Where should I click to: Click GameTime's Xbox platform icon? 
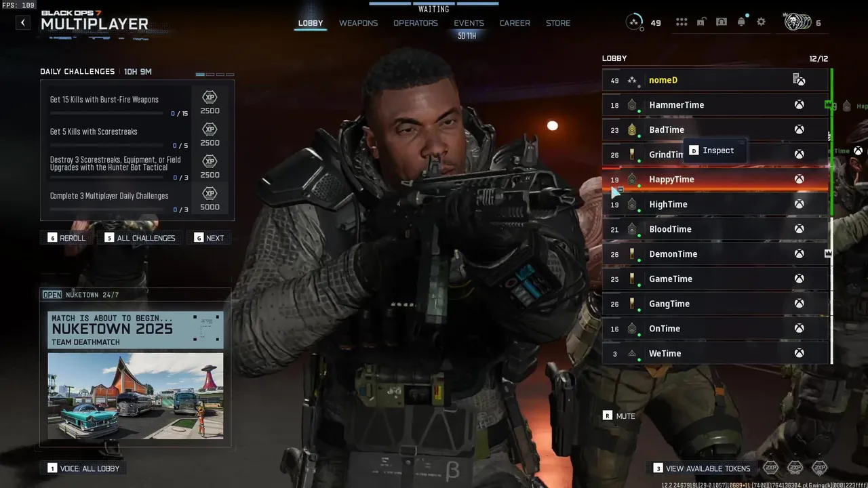[800, 279]
